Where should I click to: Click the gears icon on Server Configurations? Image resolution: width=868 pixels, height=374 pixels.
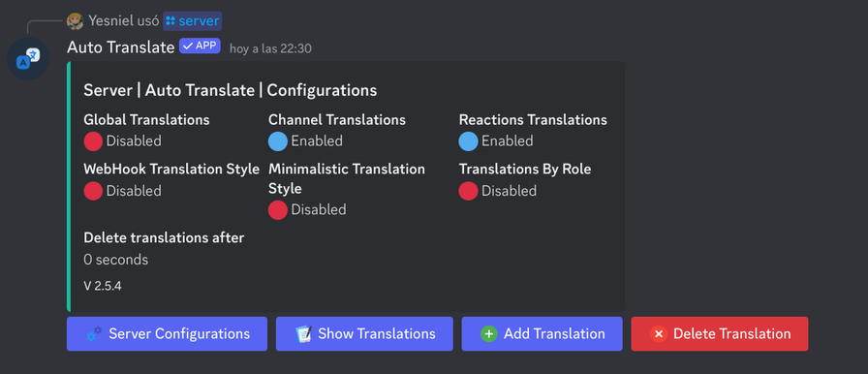click(x=94, y=333)
